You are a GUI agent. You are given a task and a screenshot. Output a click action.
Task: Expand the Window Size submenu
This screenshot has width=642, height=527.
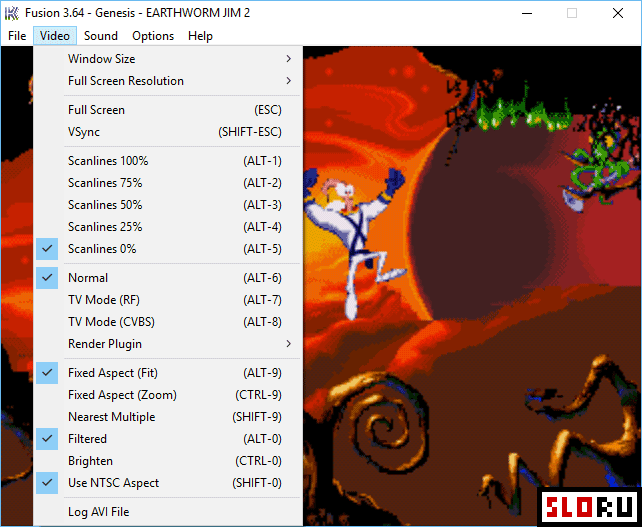click(168, 59)
